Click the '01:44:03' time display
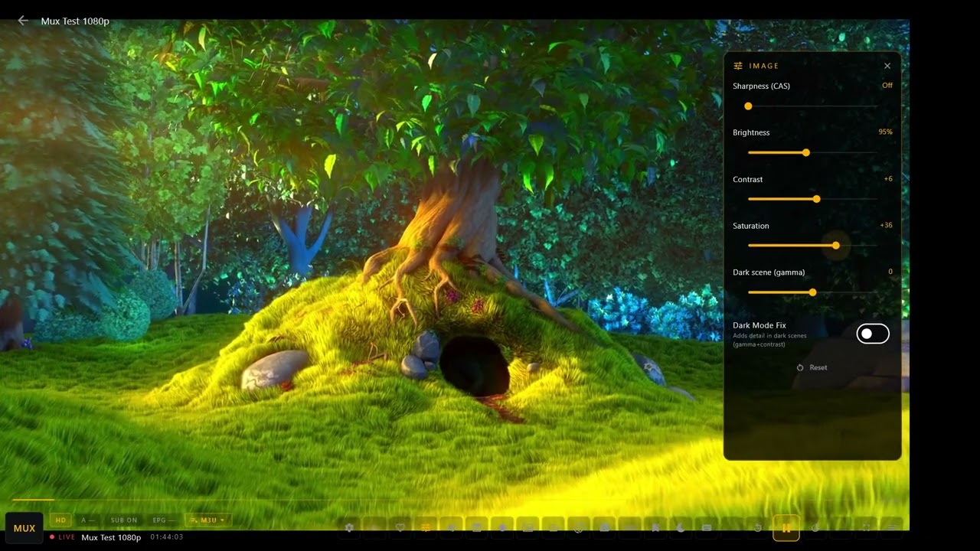 pos(166,537)
